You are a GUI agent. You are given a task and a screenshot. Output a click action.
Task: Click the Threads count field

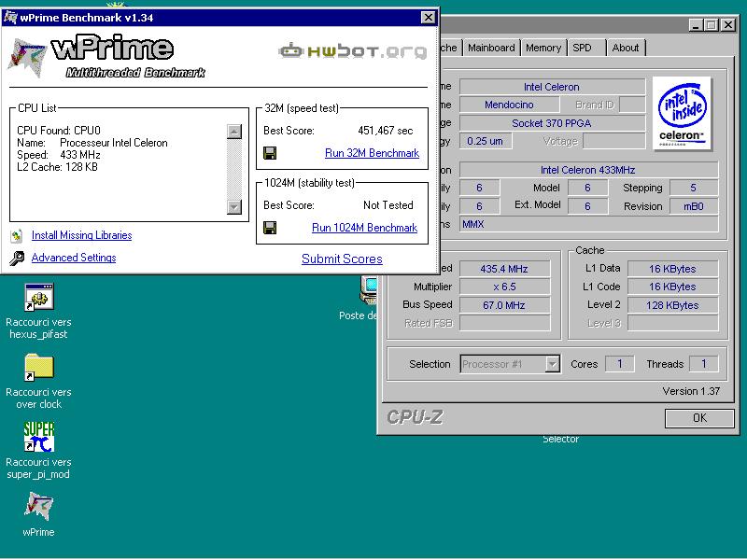[704, 364]
